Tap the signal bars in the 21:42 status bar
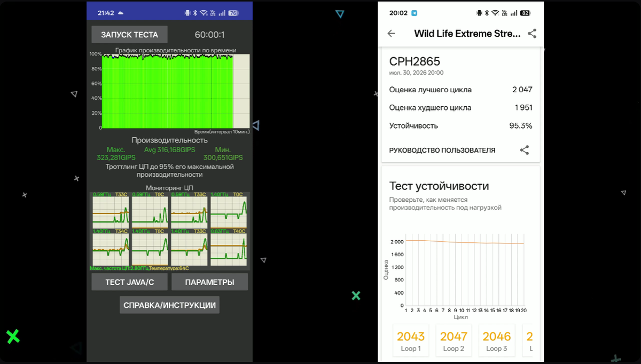Image resolution: width=641 pixels, height=364 pixels. pos(222,13)
